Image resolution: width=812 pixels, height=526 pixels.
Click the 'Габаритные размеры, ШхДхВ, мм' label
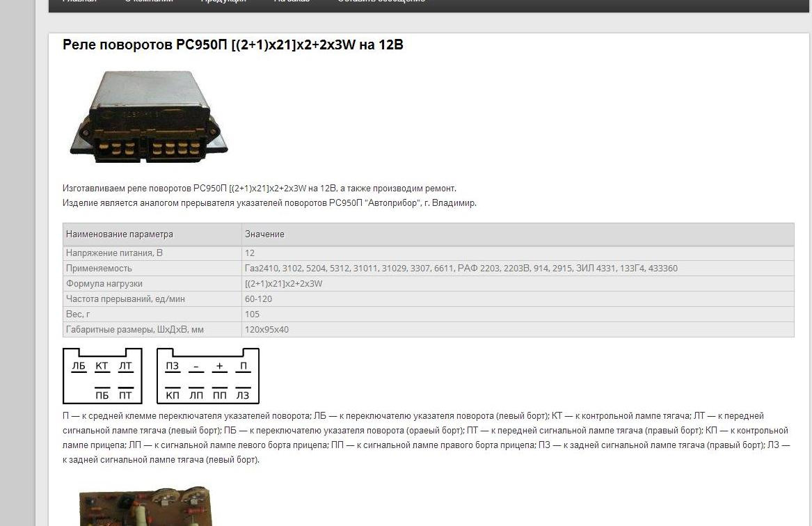(135, 329)
